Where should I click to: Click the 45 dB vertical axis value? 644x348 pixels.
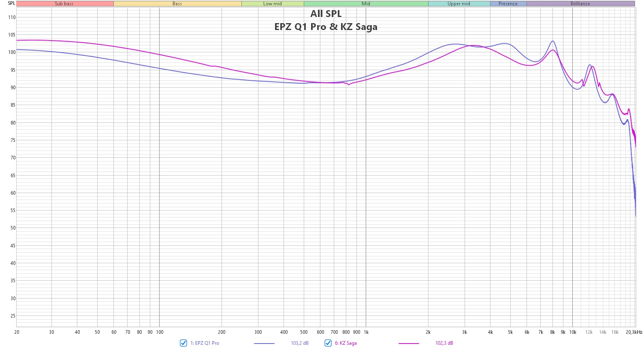(13, 246)
